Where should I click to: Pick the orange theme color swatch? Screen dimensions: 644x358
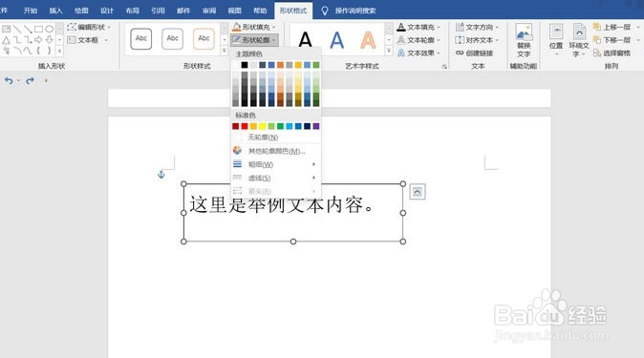click(x=280, y=65)
